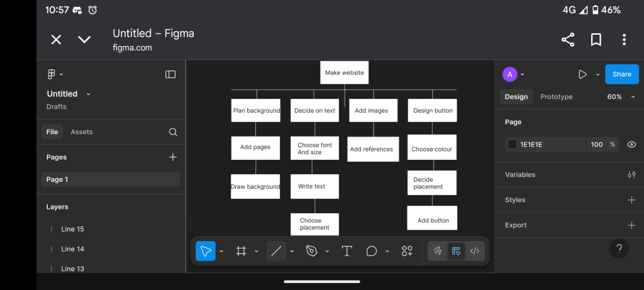Select the Move tool in toolbar
644x290 pixels.
[x=206, y=251]
